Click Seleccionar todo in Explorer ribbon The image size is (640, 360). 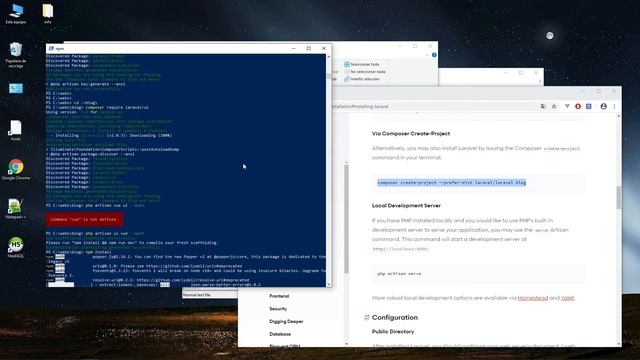click(x=362, y=64)
